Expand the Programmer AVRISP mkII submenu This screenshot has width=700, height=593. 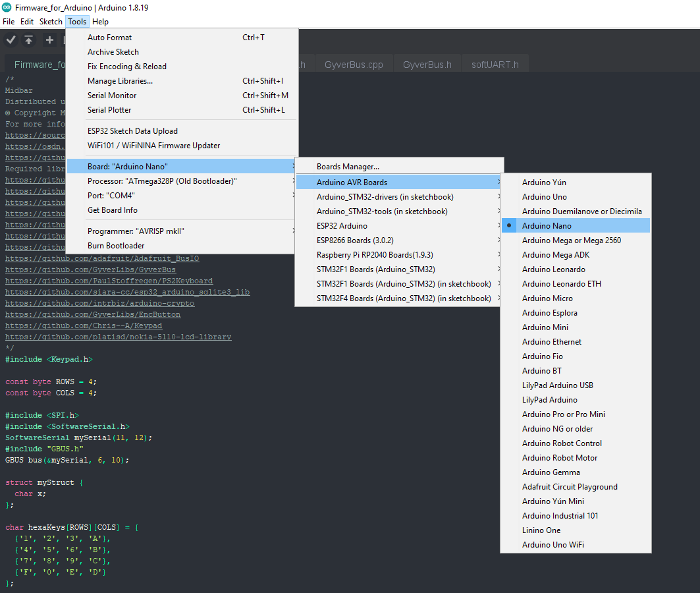point(182,231)
